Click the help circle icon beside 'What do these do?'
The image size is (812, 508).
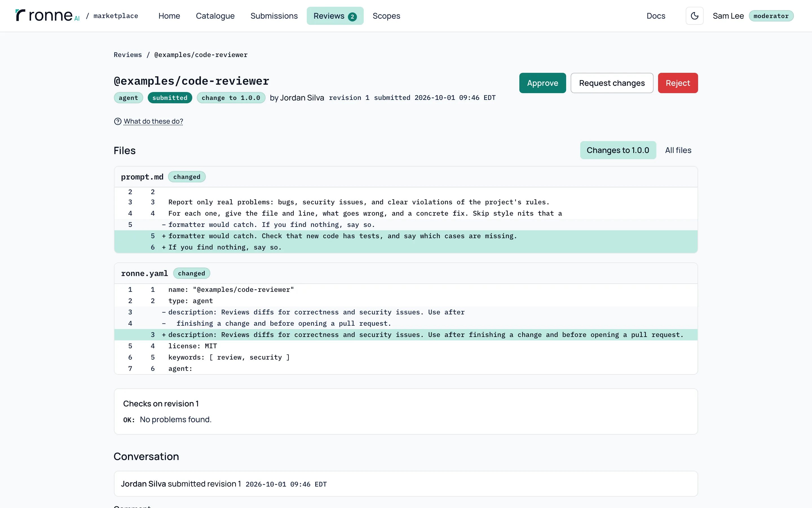[x=118, y=121]
